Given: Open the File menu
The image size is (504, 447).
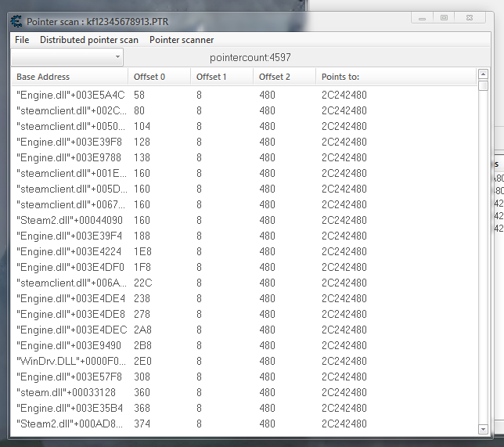Looking at the screenshot, I should click(22, 40).
